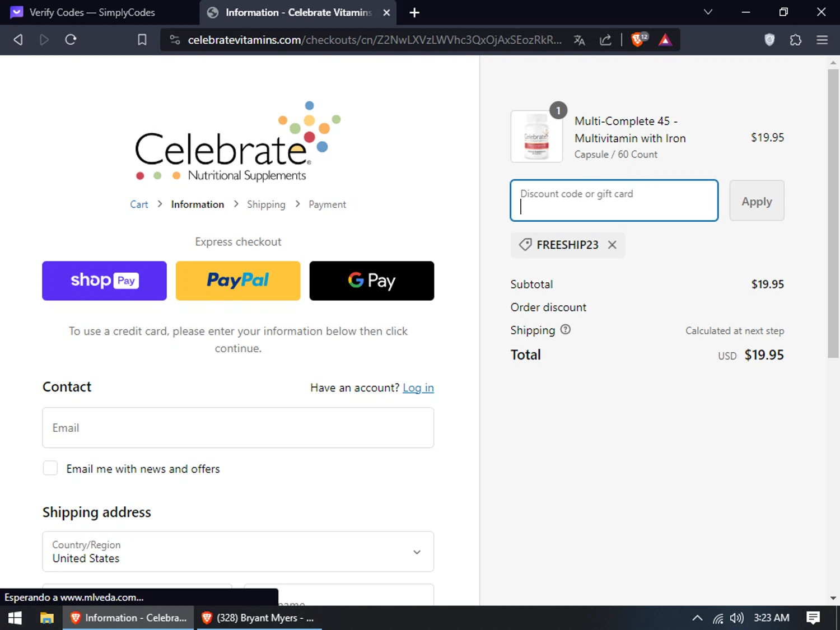Go to Cart breadcrumb link
The width and height of the screenshot is (840, 630).
pos(139,204)
